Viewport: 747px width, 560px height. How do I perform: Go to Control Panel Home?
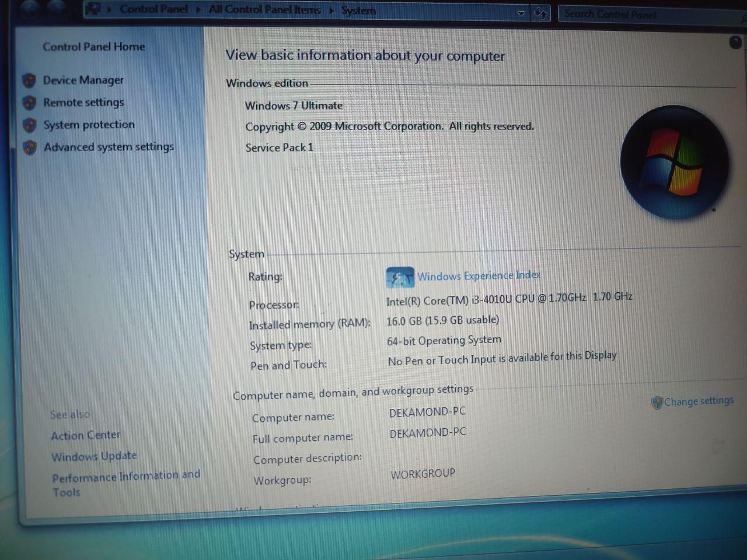(93, 47)
